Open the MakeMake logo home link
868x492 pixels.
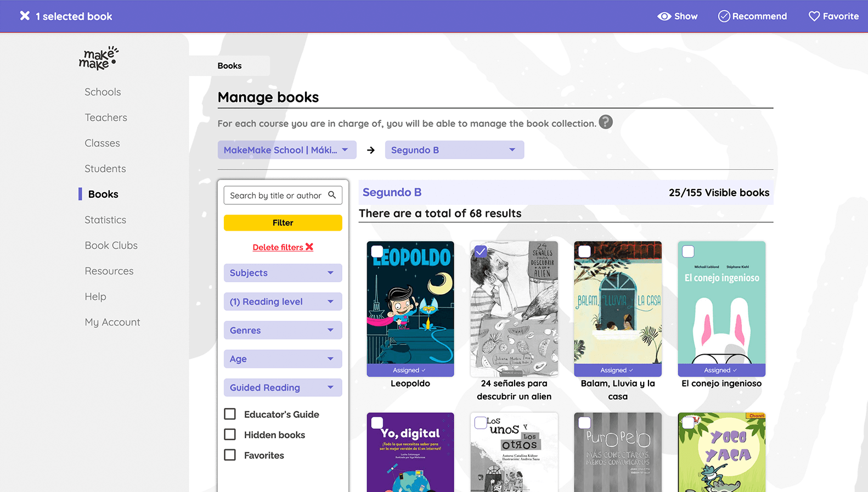(99, 58)
